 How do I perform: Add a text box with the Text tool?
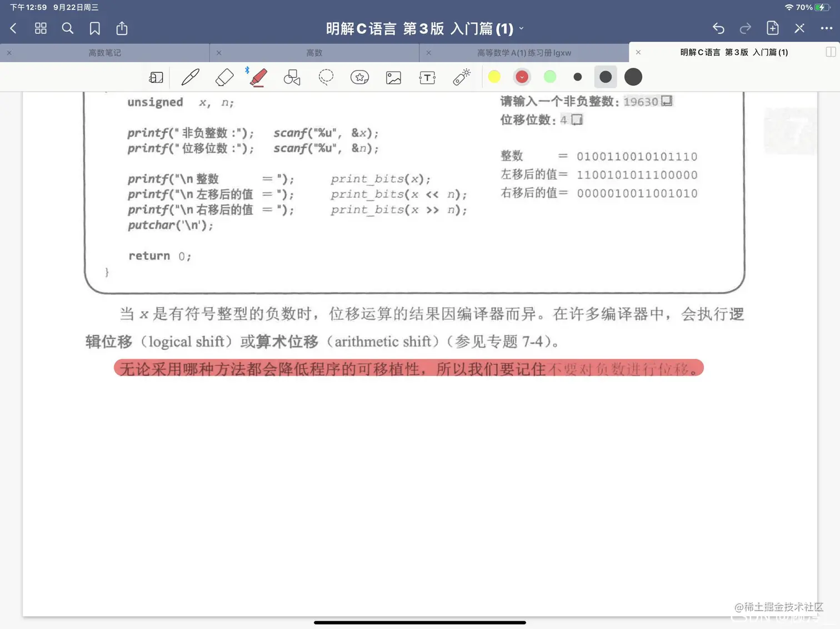click(x=427, y=77)
